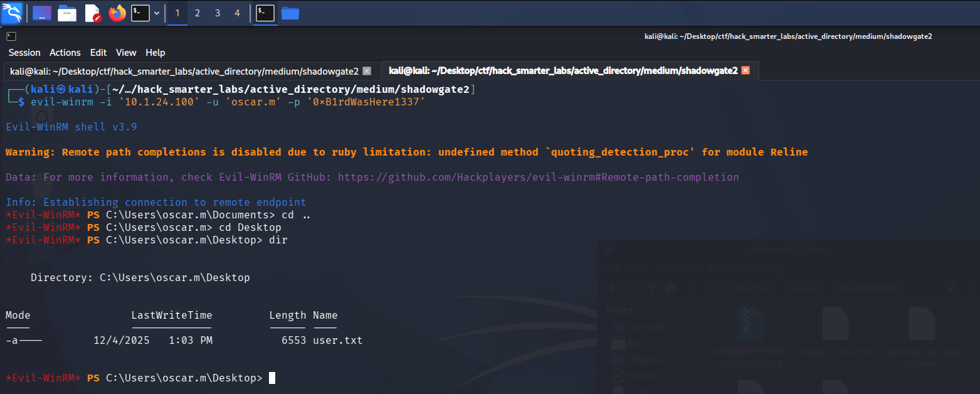Click the Mode column header
The image size is (980, 394).
point(18,316)
